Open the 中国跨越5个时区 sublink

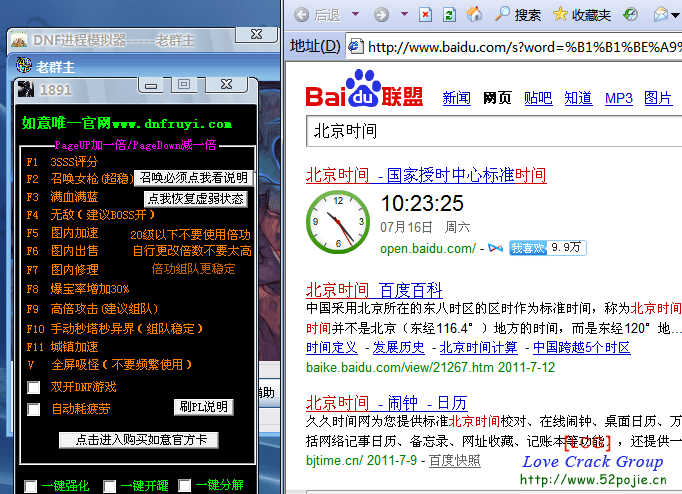pos(582,347)
